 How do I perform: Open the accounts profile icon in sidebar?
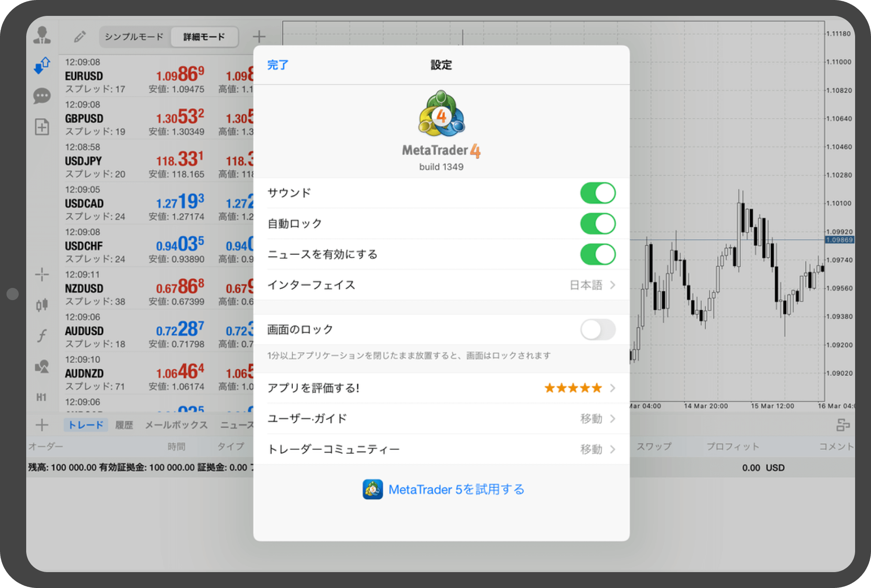(42, 36)
